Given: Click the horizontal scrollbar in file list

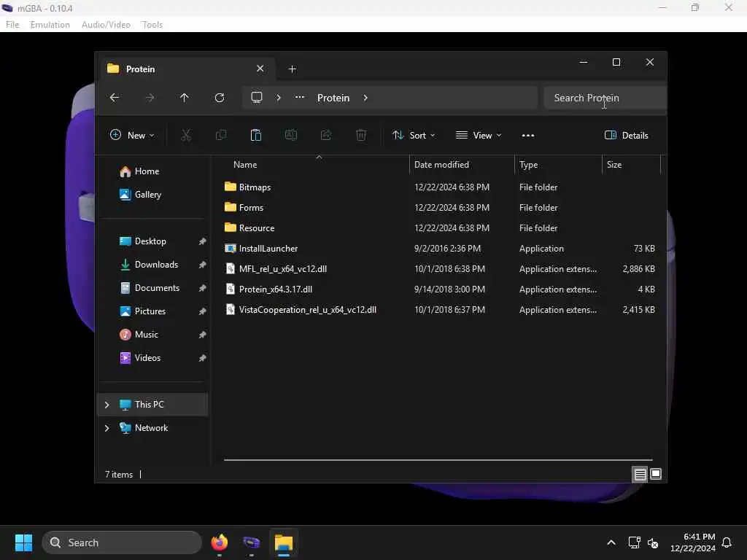Looking at the screenshot, I should tap(438, 460).
